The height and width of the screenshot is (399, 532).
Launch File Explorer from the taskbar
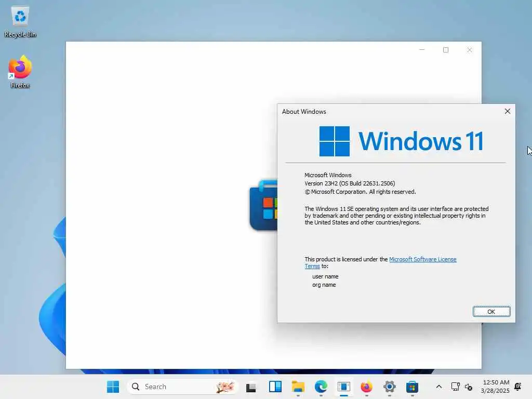pos(298,387)
